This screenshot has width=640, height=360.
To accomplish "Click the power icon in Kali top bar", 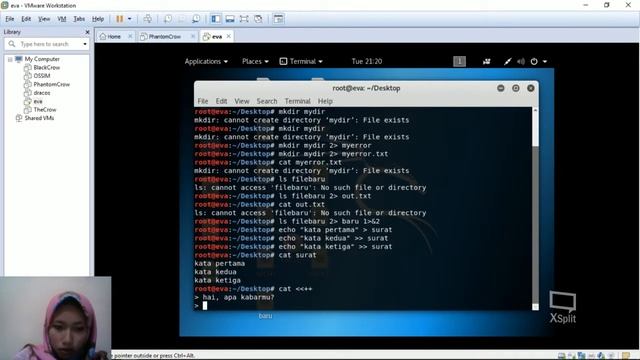I will pos(534,61).
